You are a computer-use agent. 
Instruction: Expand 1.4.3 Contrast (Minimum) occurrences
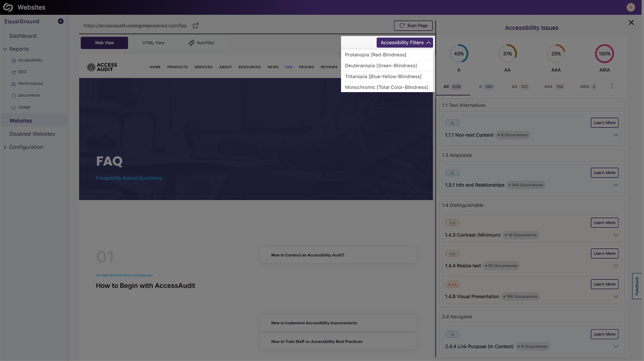click(616, 235)
